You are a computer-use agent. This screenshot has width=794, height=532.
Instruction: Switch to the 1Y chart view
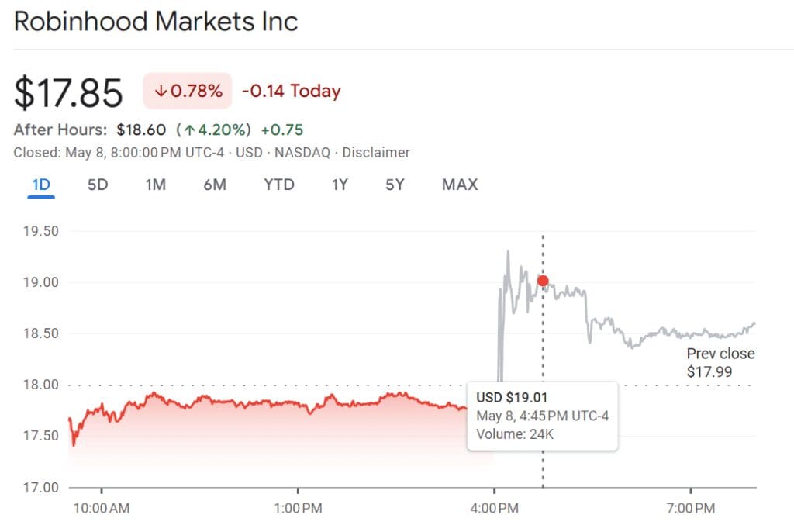click(339, 185)
